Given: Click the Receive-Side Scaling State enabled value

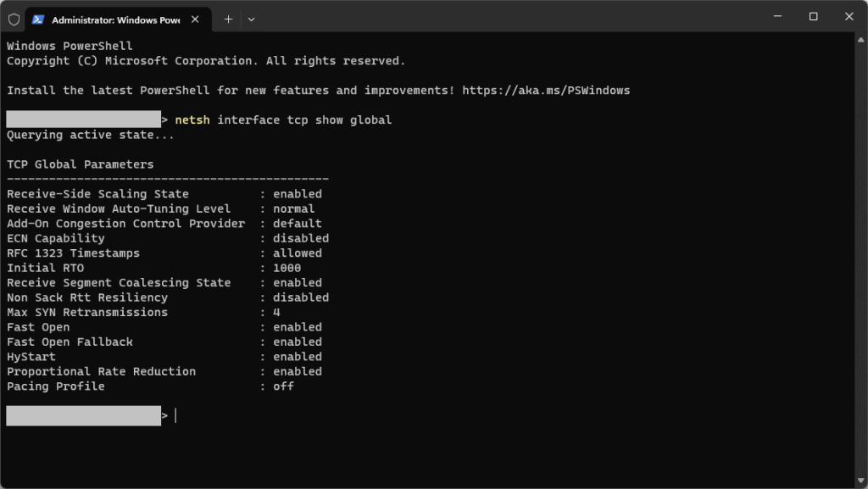Looking at the screenshot, I should [297, 194].
